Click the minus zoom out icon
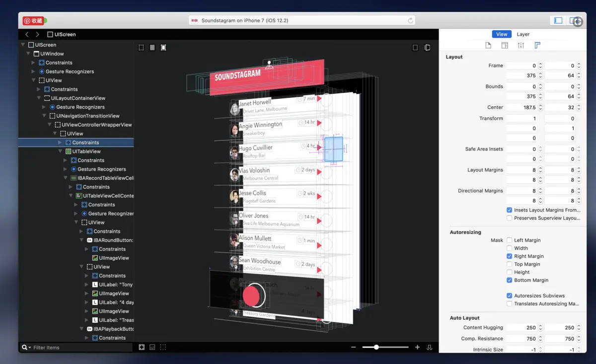 tap(353, 347)
